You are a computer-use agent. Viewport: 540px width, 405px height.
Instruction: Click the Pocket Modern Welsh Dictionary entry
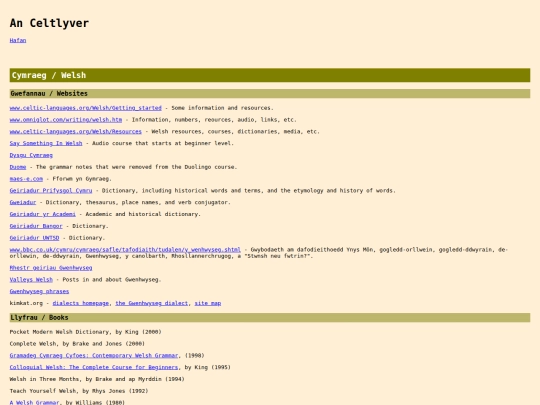[x=85, y=332]
